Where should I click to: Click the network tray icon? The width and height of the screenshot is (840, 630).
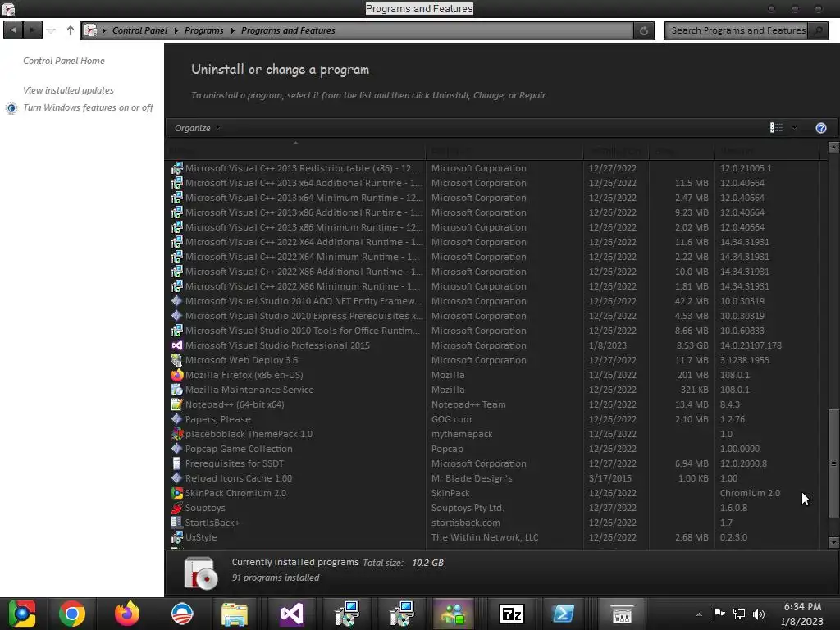[x=739, y=614]
